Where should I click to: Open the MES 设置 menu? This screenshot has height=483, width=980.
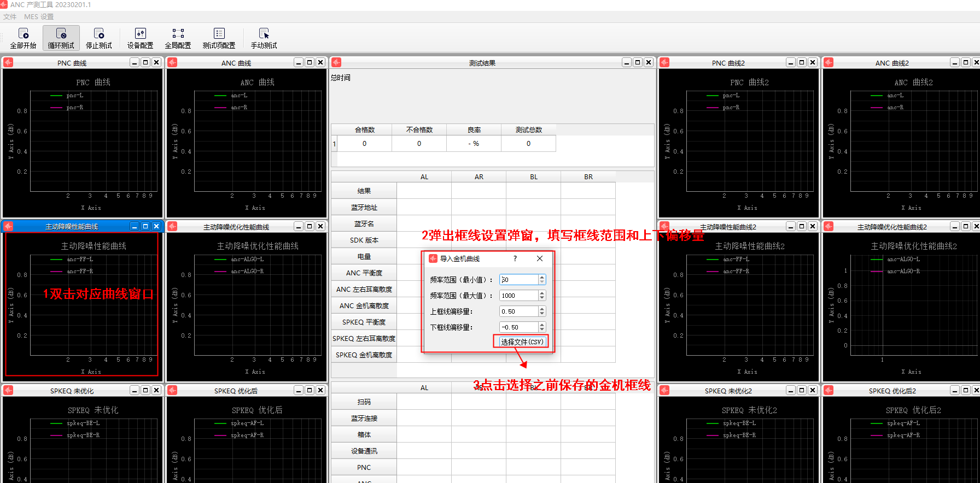coord(39,17)
